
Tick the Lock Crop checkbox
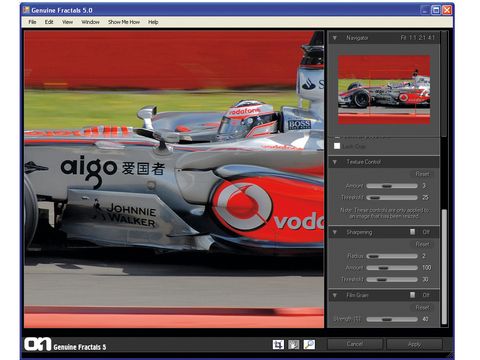pyautogui.click(x=337, y=146)
